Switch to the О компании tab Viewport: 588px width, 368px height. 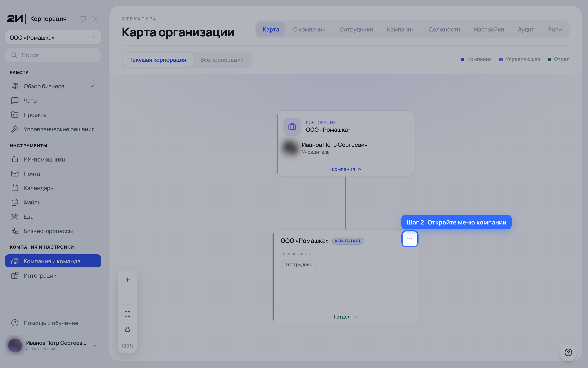click(x=309, y=29)
